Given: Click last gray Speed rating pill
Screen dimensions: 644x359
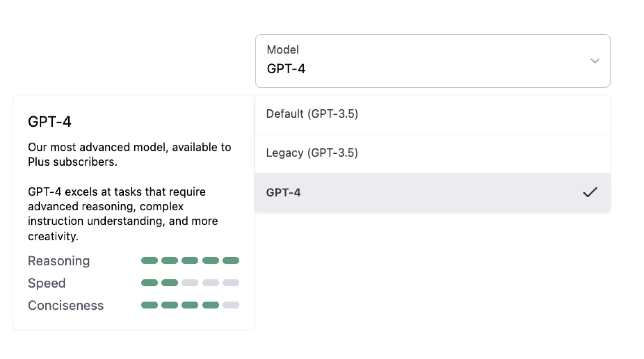Looking at the screenshot, I should pos(231,283).
